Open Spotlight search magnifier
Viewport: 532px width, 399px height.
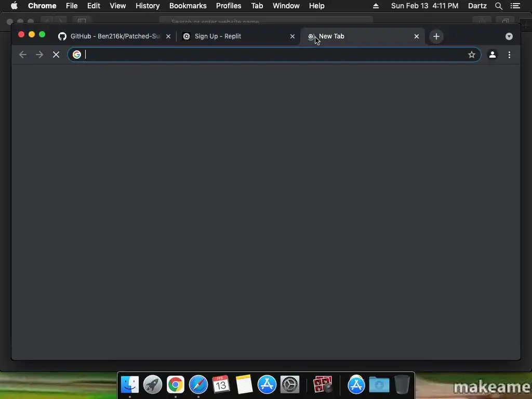[498, 6]
